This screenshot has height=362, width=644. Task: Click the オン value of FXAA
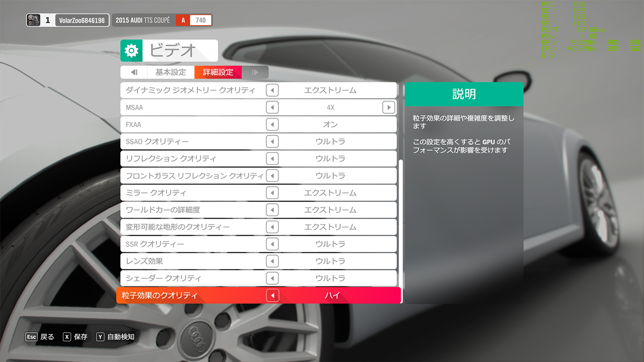click(331, 125)
